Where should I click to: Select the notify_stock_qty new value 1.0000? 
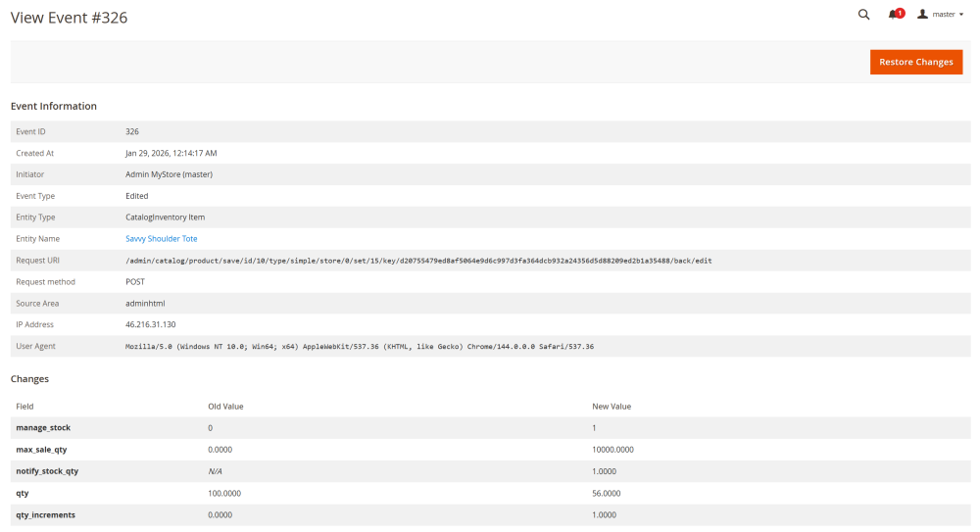coord(605,471)
